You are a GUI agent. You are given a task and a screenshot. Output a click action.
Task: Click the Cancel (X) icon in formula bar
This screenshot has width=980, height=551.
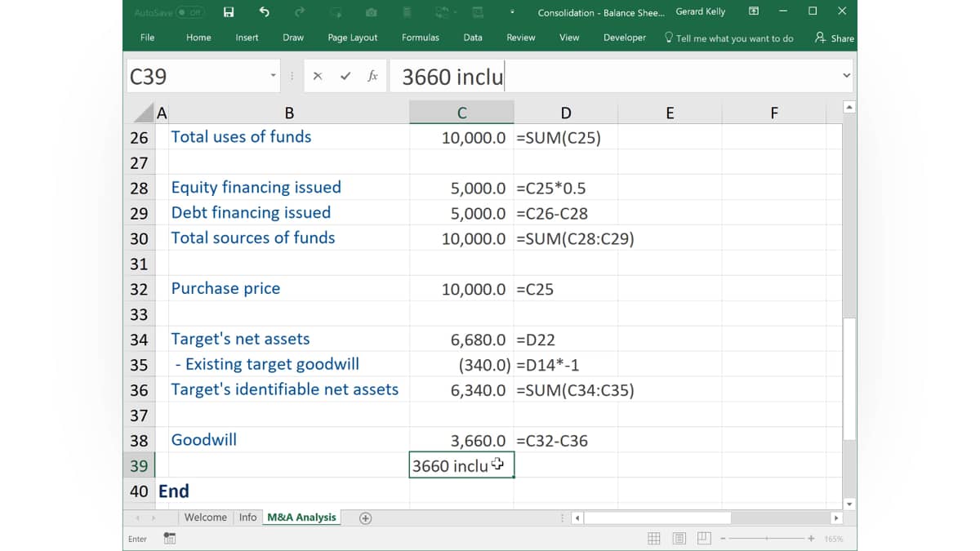(x=318, y=76)
